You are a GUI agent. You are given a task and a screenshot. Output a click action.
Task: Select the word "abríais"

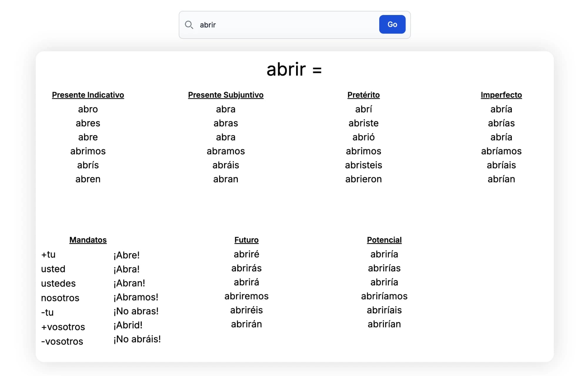point(501,165)
